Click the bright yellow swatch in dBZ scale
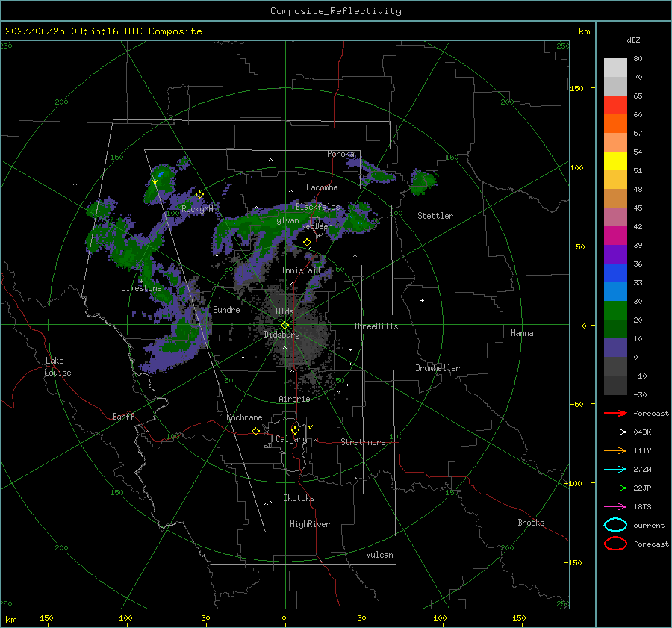Viewport: 672px width, 628px height. tap(615, 161)
